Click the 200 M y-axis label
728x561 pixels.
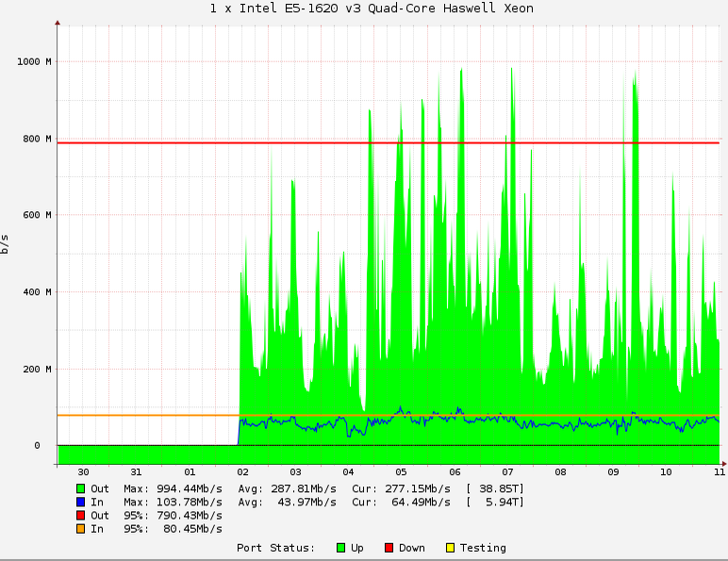pyautogui.click(x=37, y=370)
